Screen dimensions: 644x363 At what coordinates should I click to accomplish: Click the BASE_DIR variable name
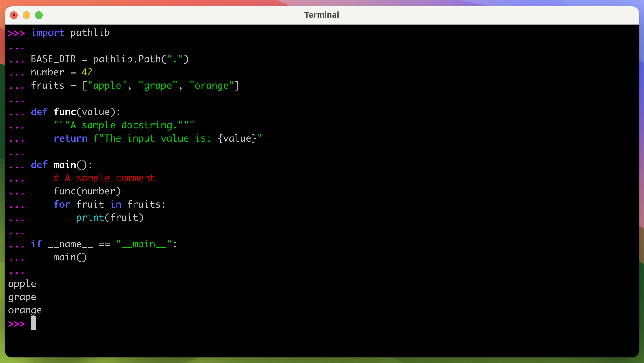(x=53, y=59)
